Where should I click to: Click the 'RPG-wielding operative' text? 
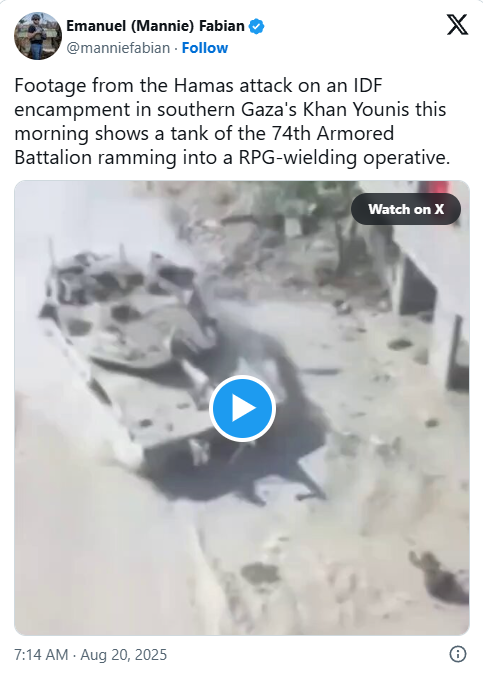pos(344,158)
